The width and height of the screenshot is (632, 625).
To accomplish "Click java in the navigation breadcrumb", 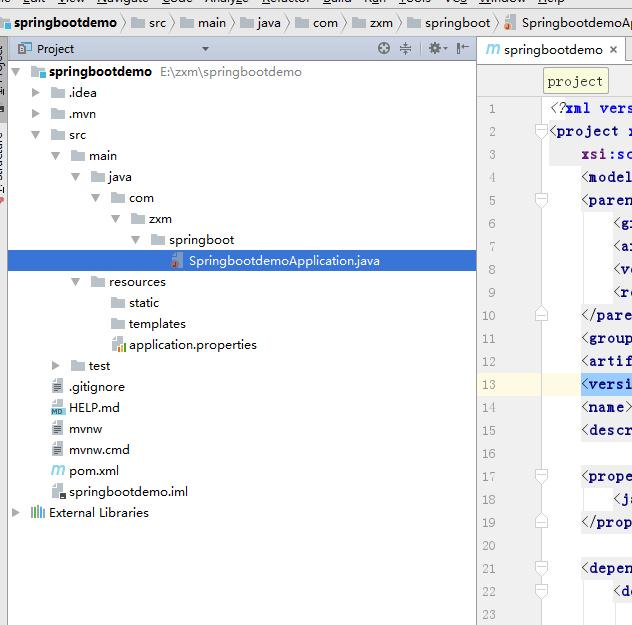I will [x=269, y=23].
